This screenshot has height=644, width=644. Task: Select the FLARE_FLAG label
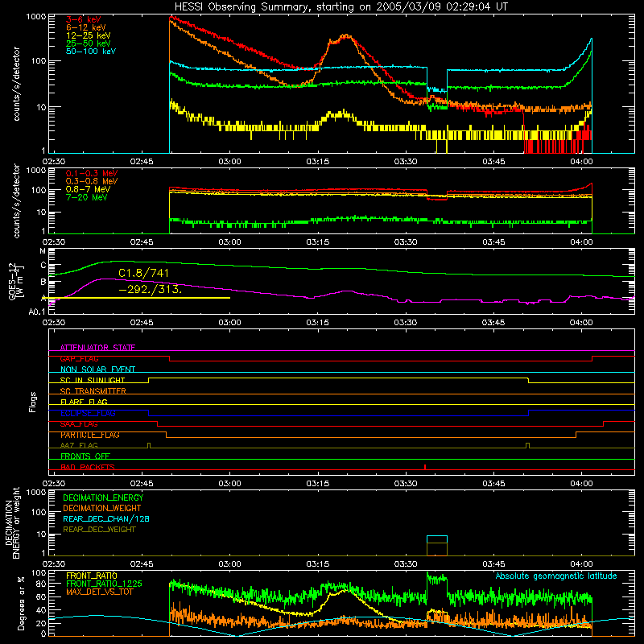(84, 402)
